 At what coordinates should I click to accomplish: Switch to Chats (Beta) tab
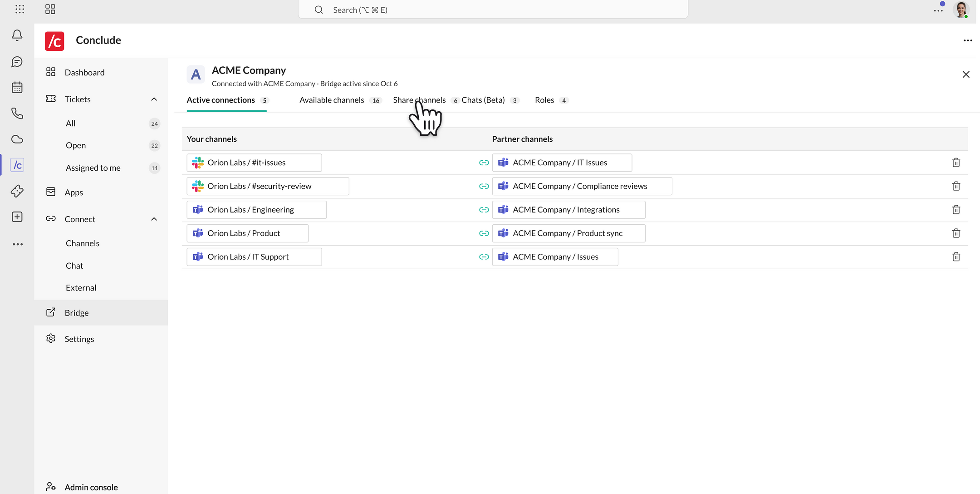[490, 100]
